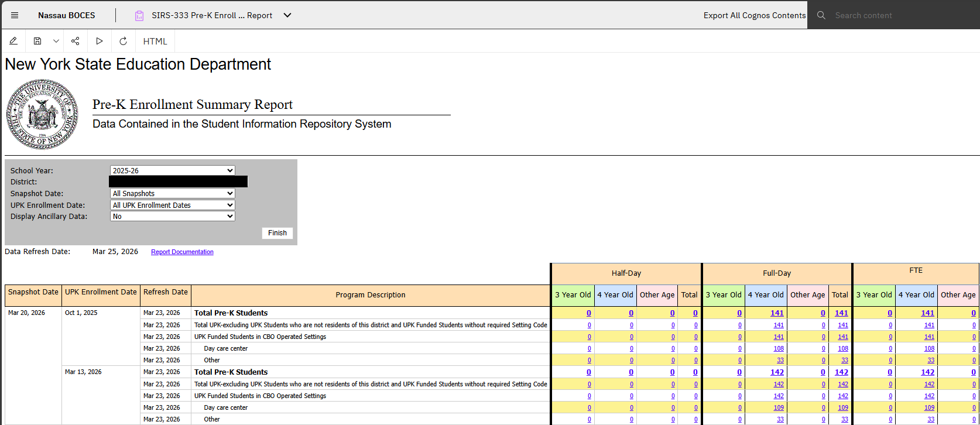
Task: Open the hamburger navigation menu
Action: pos(15,15)
